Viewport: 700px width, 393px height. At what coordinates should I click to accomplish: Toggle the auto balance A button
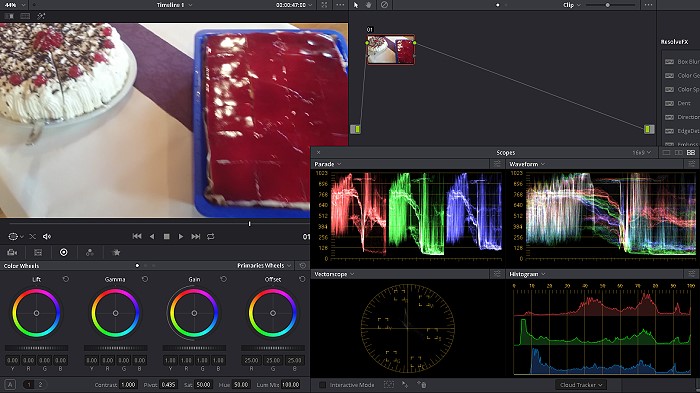click(10, 384)
